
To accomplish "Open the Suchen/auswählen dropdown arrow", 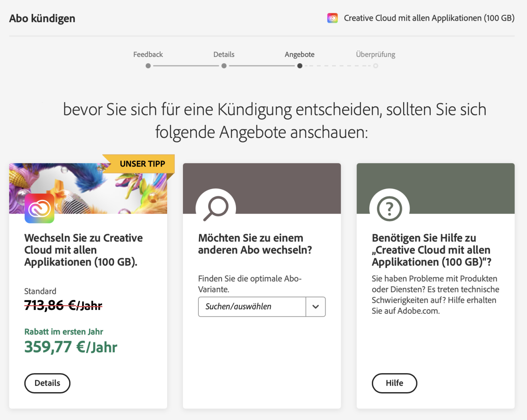I will [315, 307].
